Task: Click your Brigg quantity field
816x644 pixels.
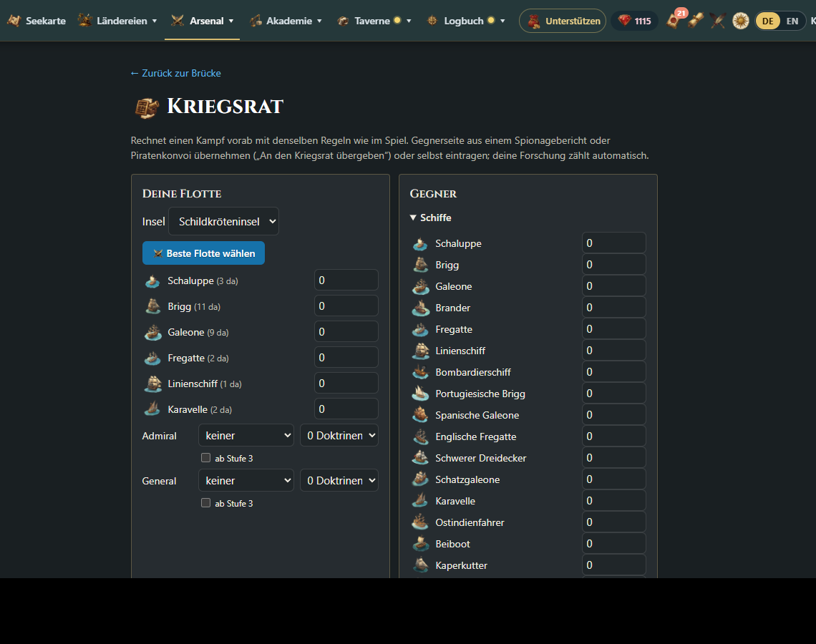Action: (x=346, y=306)
